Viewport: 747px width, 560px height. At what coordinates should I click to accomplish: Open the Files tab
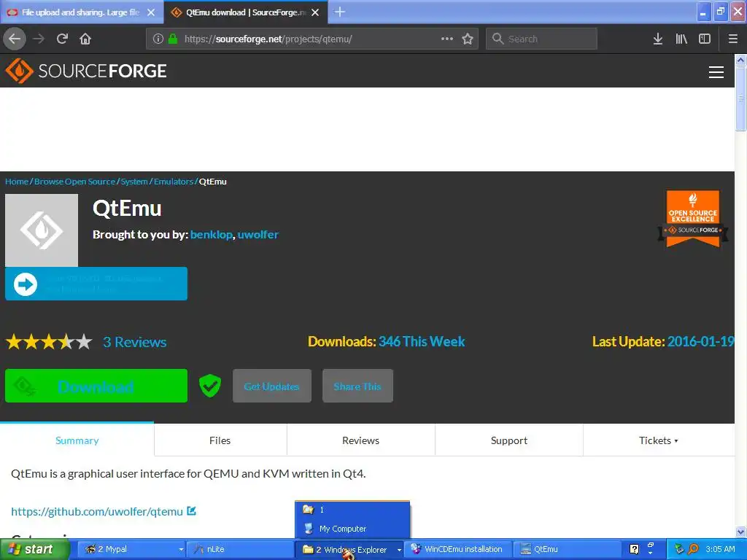click(220, 440)
